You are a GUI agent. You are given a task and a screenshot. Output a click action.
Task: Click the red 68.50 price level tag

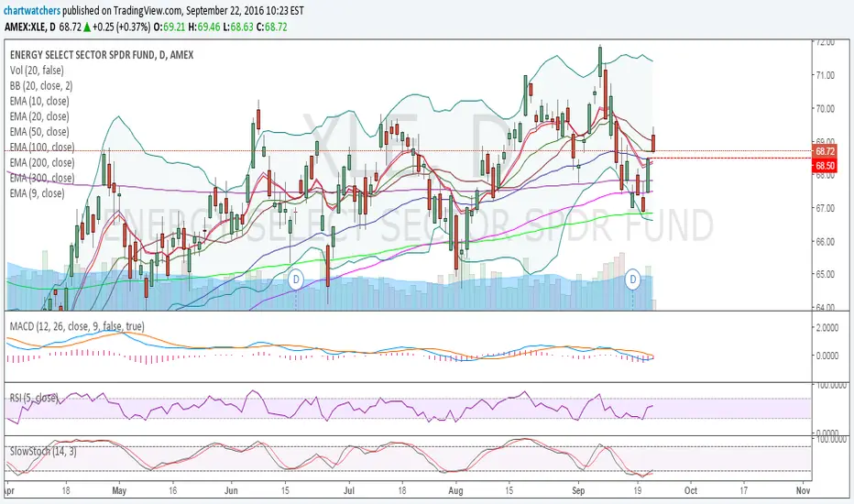[825, 166]
